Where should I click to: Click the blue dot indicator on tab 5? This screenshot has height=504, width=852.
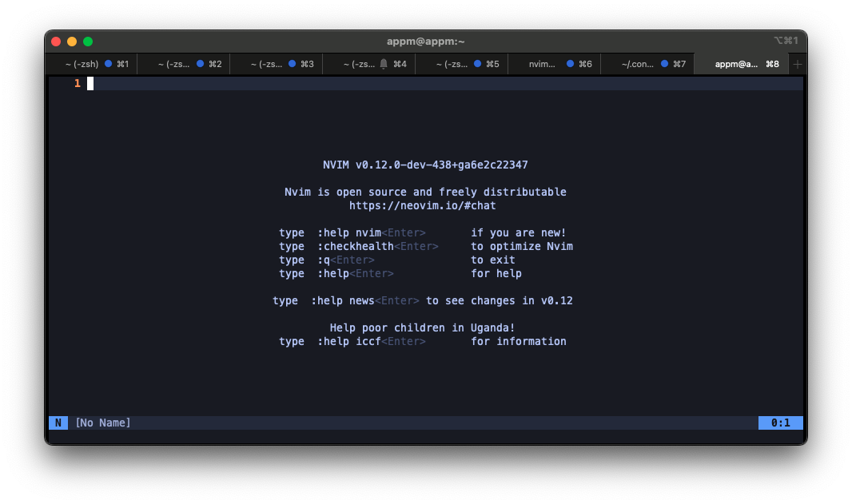click(x=477, y=63)
